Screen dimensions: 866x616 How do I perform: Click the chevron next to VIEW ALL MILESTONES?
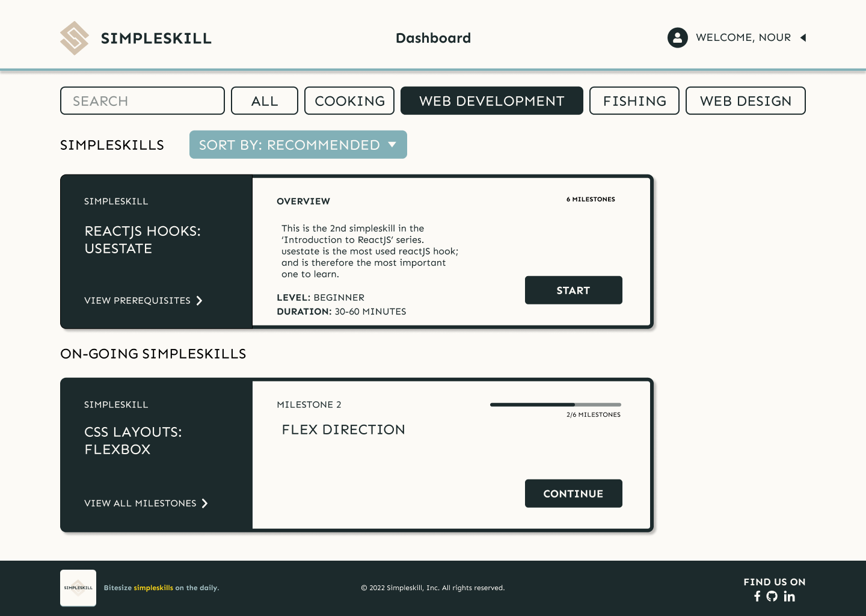pos(205,504)
